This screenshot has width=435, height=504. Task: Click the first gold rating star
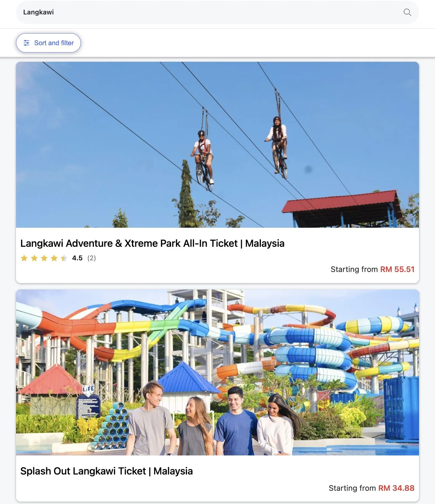[x=24, y=258]
